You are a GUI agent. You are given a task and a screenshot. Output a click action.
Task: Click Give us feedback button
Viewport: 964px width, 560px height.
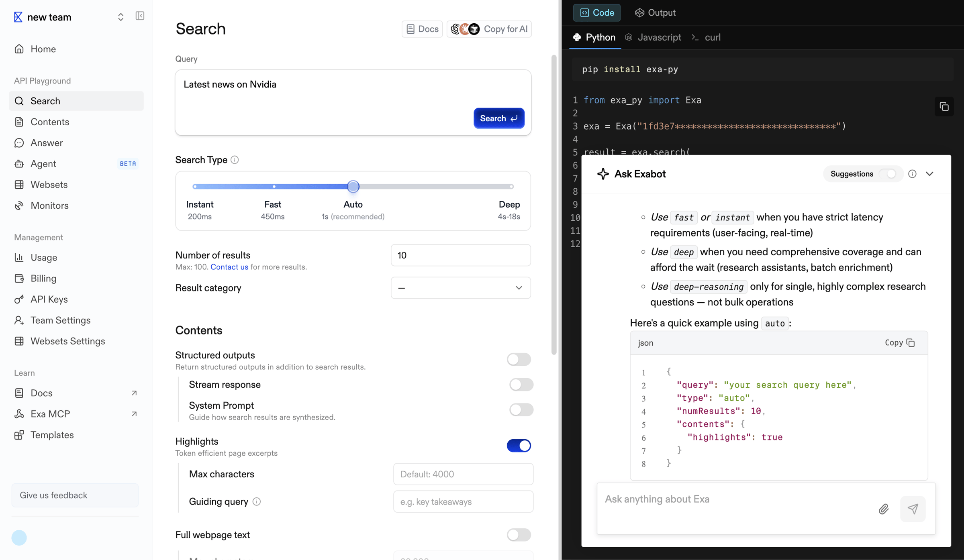[75, 495]
